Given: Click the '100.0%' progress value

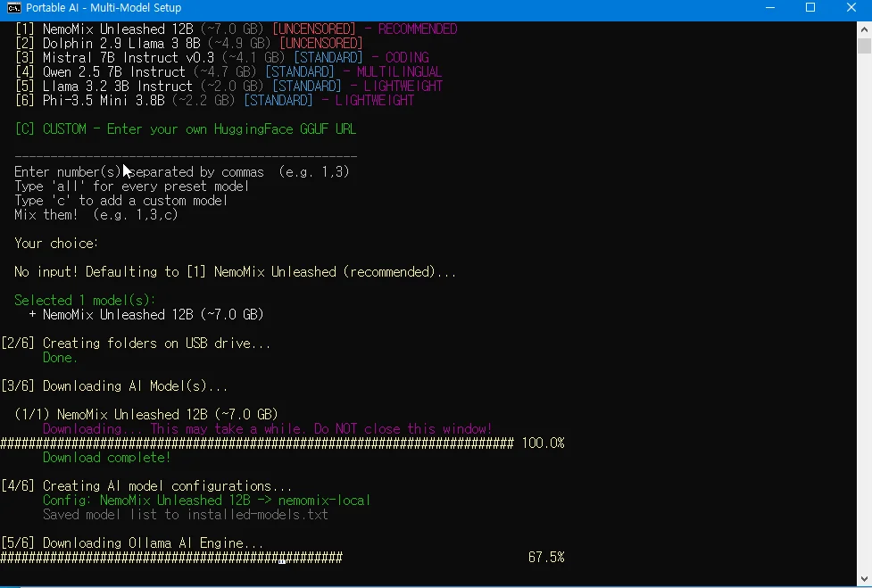Looking at the screenshot, I should coord(544,443).
